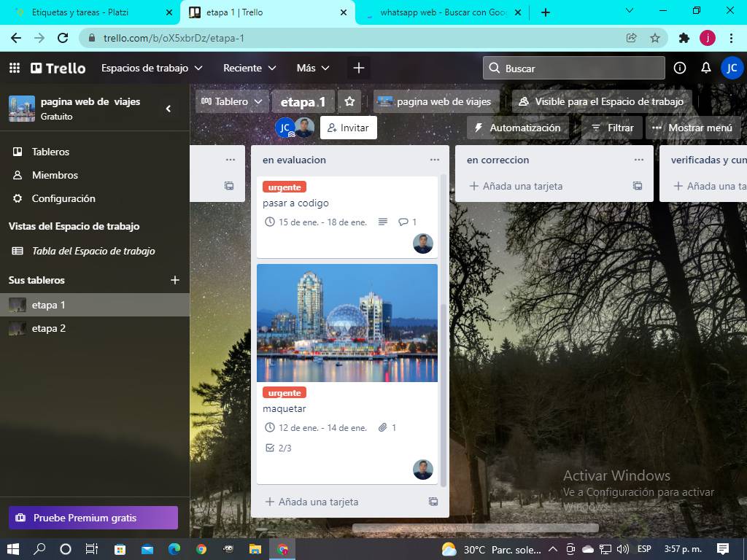Image resolution: width=747 pixels, height=560 pixels.
Task: Collapse the workspace sidebar with the chevron
Action: coord(169,109)
